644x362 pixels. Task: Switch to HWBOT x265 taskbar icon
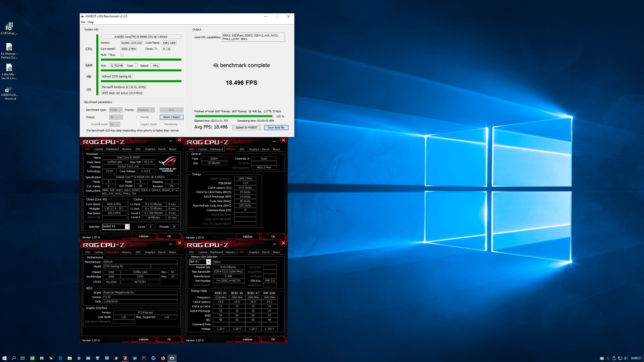pyautogui.click(x=172, y=358)
